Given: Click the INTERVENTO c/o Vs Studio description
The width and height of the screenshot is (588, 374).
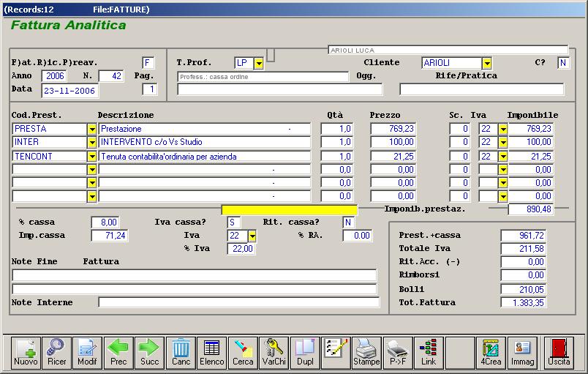Looking at the screenshot, I should point(204,142).
